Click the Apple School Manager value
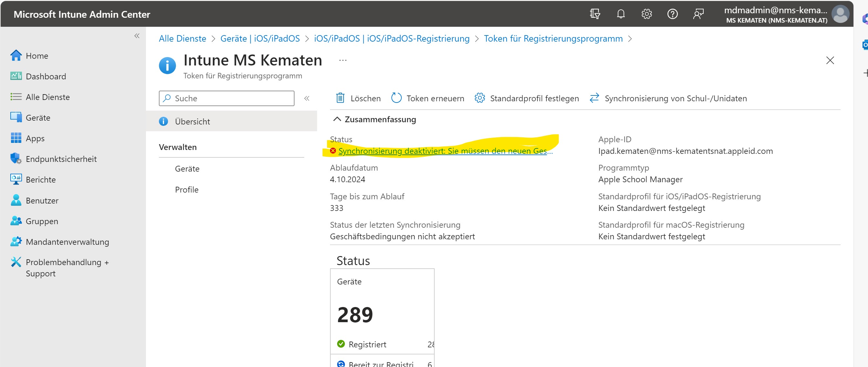This screenshot has height=367, width=868. point(640,179)
